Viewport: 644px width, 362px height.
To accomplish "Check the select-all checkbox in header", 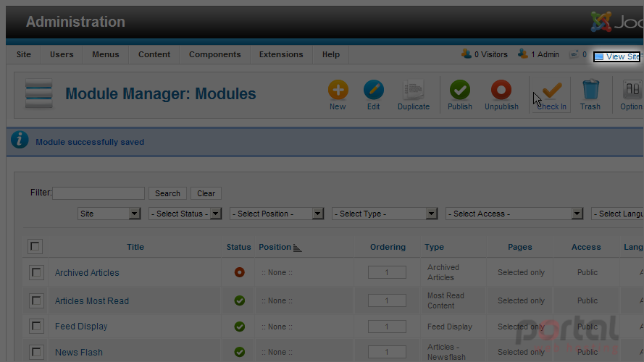I will pos(35,246).
